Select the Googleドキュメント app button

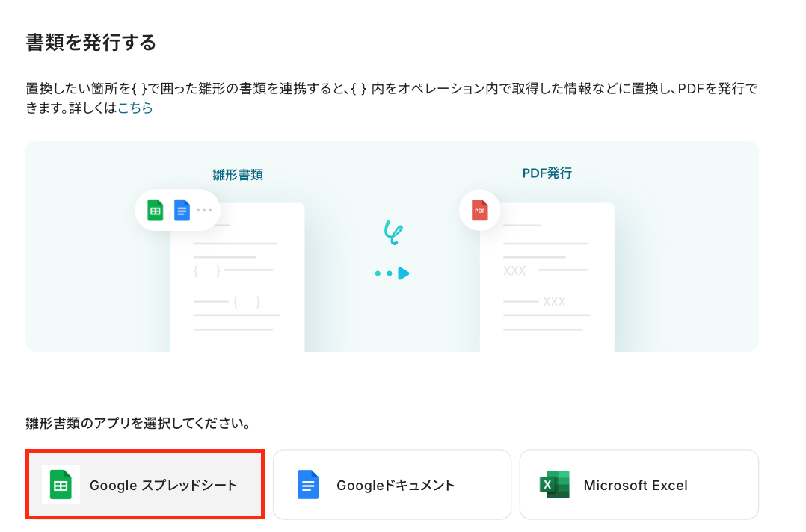coord(392,484)
